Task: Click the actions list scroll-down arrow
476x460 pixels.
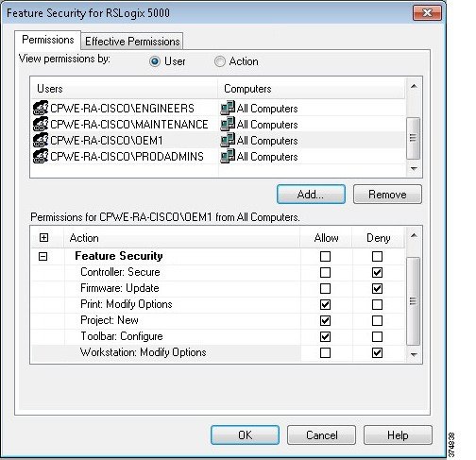Action: pyautogui.click(x=414, y=355)
